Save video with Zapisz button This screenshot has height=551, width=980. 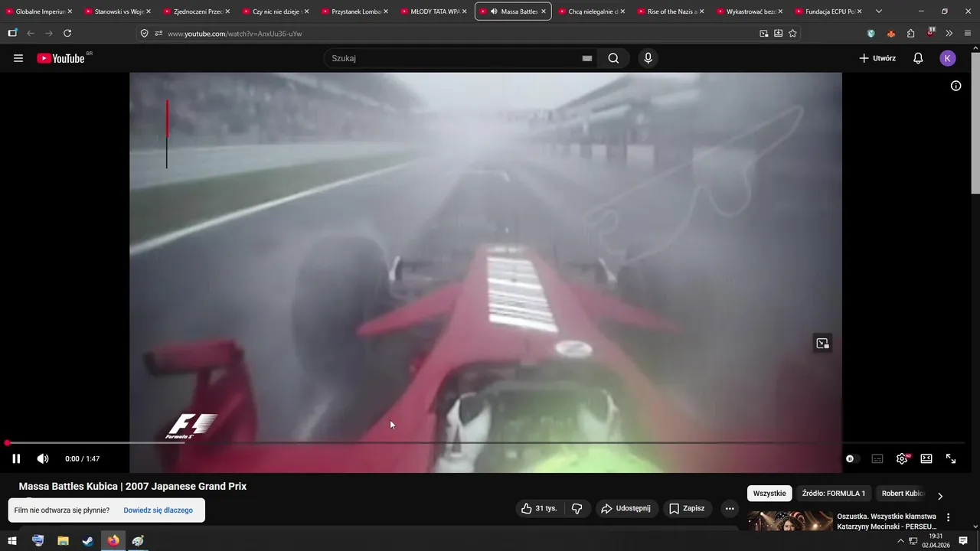(687, 508)
